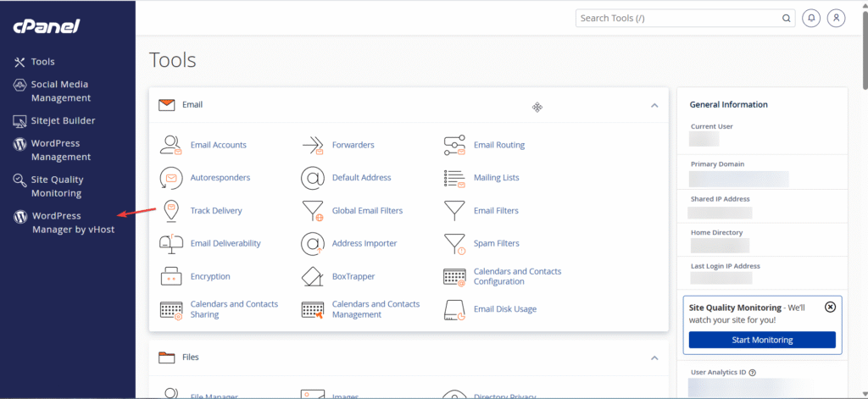The width and height of the screenshot is (868, 399).
Task: Click the Track Delivery pin icon
Action: 171,211
